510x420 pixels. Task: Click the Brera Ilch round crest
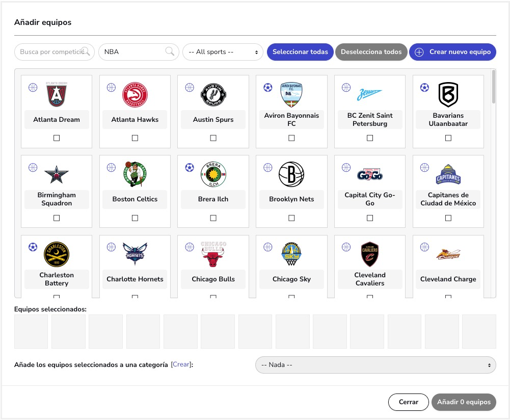tap(213, 174)
